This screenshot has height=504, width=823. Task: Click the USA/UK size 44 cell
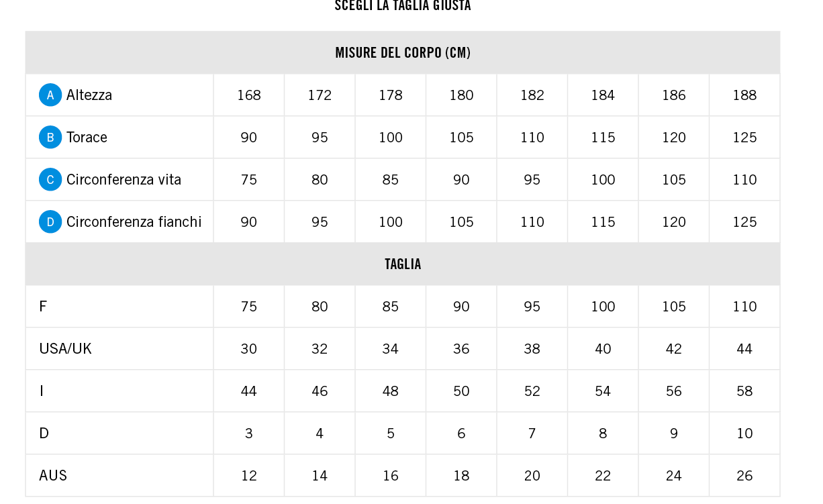(744, 348)
